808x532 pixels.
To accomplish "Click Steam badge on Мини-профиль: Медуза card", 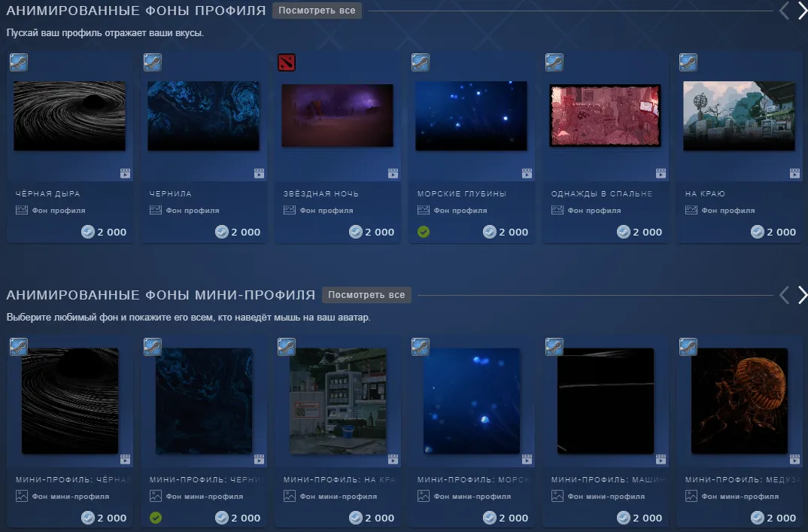I will point(688,347).
